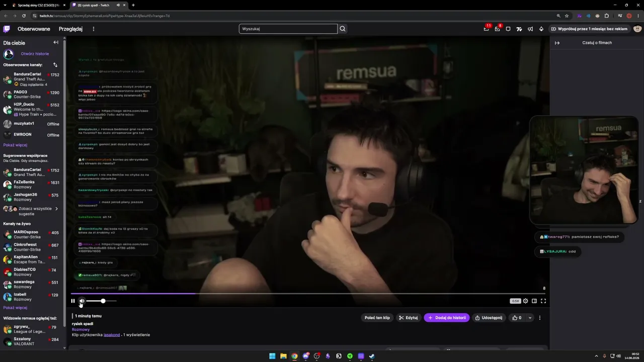Screen dimensions: 644x362
Task: Click the Poleć ten klip button
Action: 377,318
